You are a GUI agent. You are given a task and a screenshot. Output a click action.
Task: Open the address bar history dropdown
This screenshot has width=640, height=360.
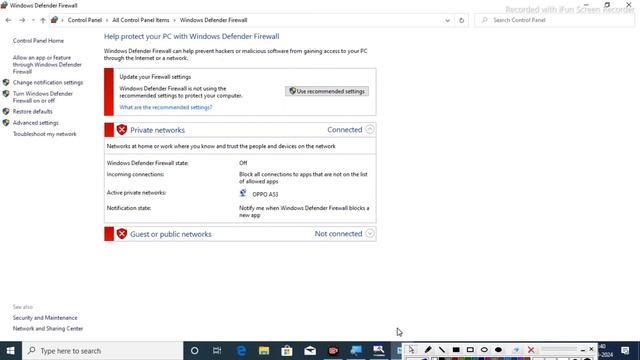click(447, 20)
